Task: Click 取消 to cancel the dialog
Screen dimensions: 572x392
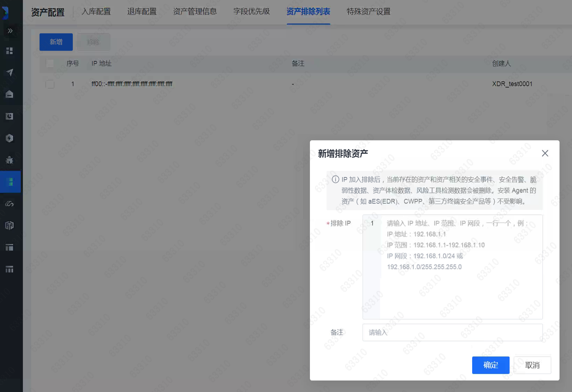Action: [532, 365]
